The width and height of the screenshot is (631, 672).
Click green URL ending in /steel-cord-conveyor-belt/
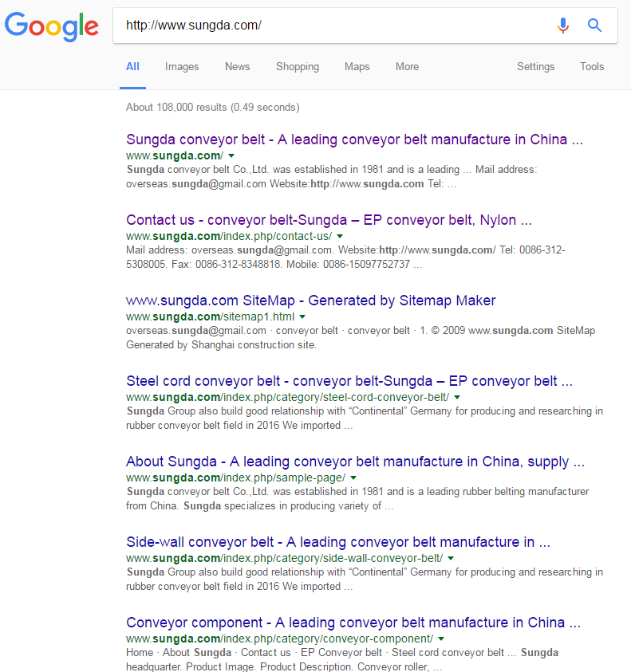coord(288,397)
